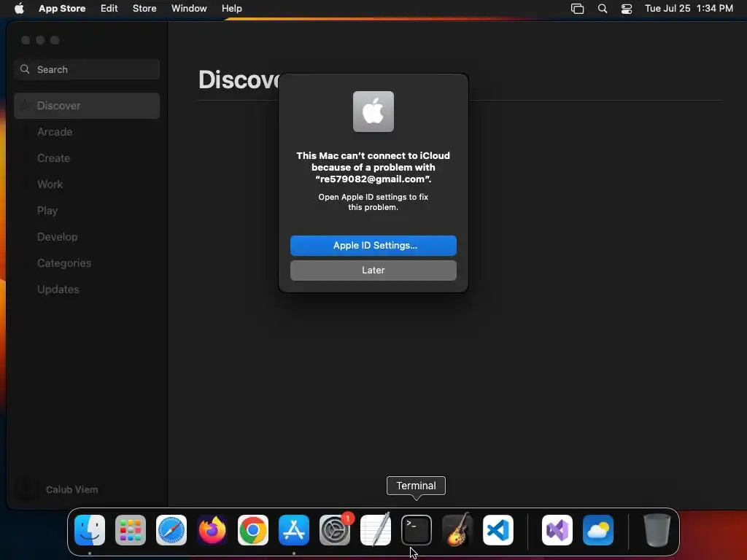The image size is (747, 560).
Task: Select Discover in the sidebar
Action: tap(87, 106)
